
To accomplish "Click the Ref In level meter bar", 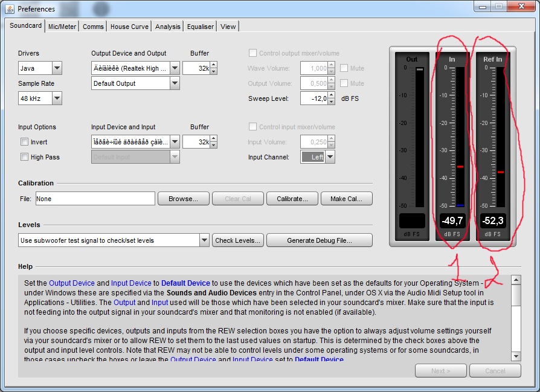I will 501,137.
